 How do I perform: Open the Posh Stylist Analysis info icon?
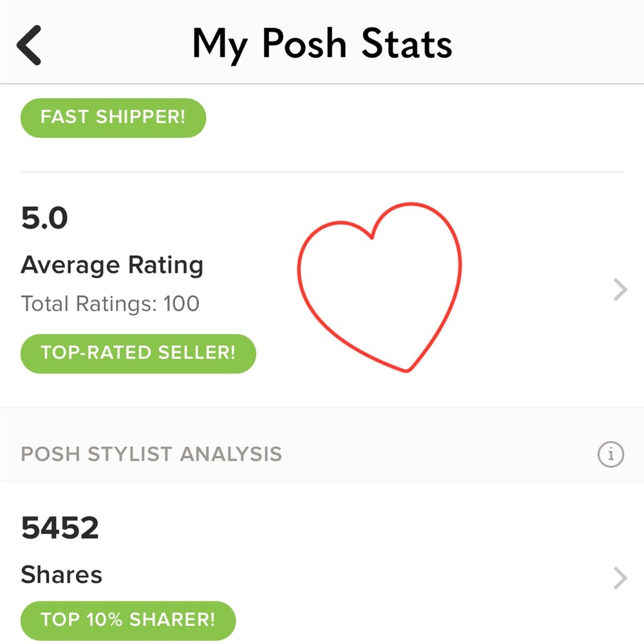pos(611,455)
